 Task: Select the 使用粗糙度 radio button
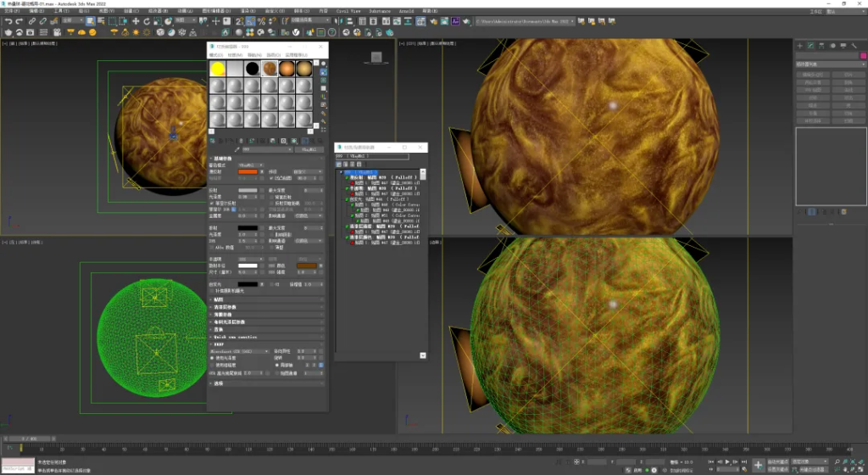(212, 365)
